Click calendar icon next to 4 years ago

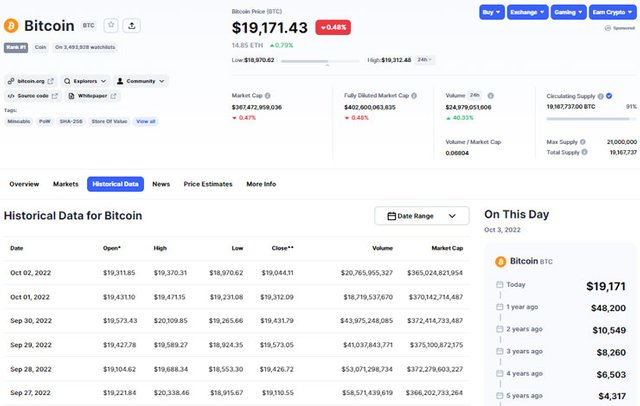click(500, 373)
